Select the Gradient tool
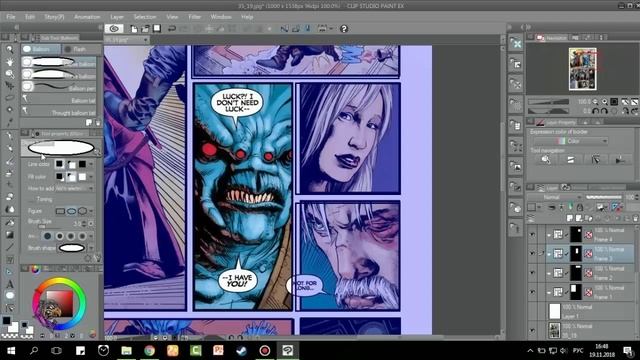The width and height of the screenshot is (640, 360). [10, 235]
